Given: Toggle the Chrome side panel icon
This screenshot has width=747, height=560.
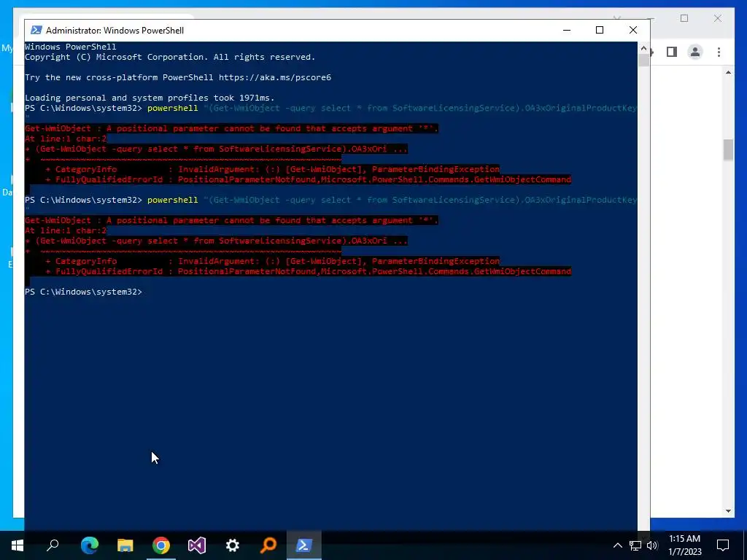Looking at the screenshot, I should [672, 52].
